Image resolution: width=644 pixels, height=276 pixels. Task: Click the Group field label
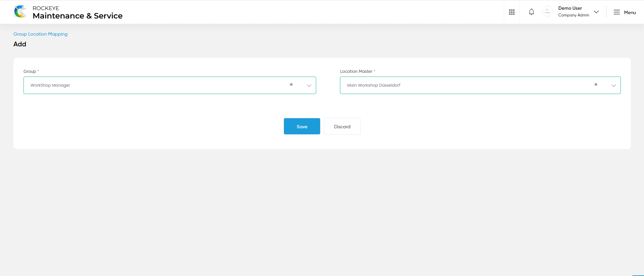click(x=30, y=71)
